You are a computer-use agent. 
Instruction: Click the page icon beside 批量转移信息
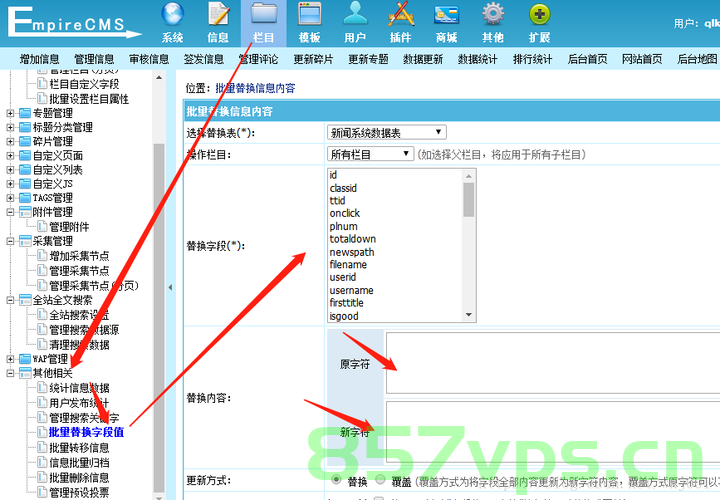coord(42,448)
